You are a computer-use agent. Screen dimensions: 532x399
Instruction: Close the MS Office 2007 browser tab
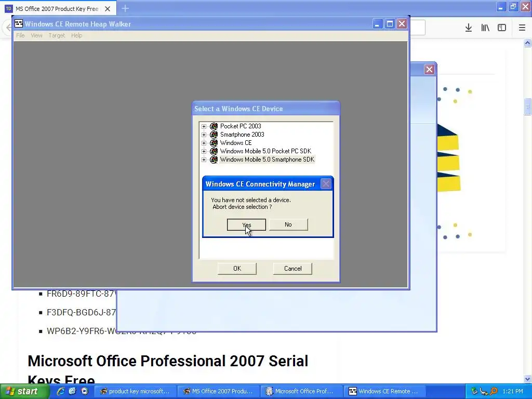point(108,9)
